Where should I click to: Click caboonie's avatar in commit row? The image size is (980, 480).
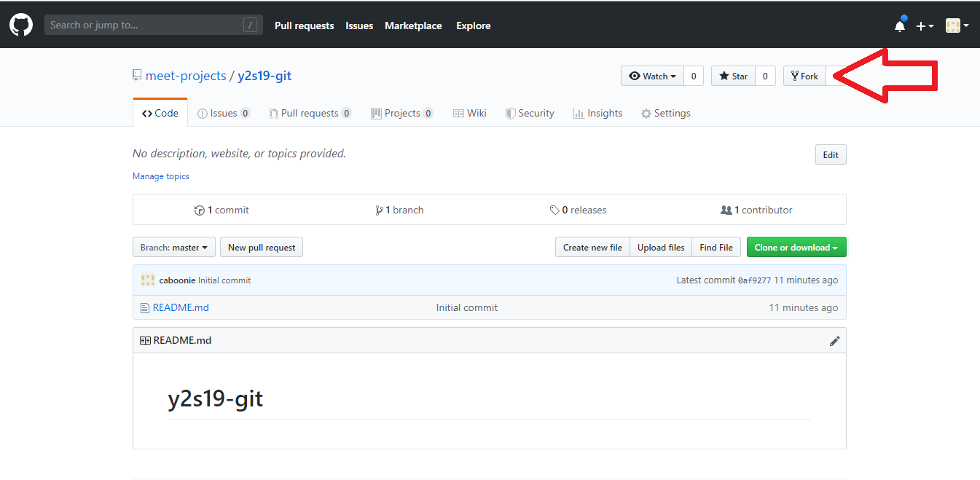click(x=148, y=280)
